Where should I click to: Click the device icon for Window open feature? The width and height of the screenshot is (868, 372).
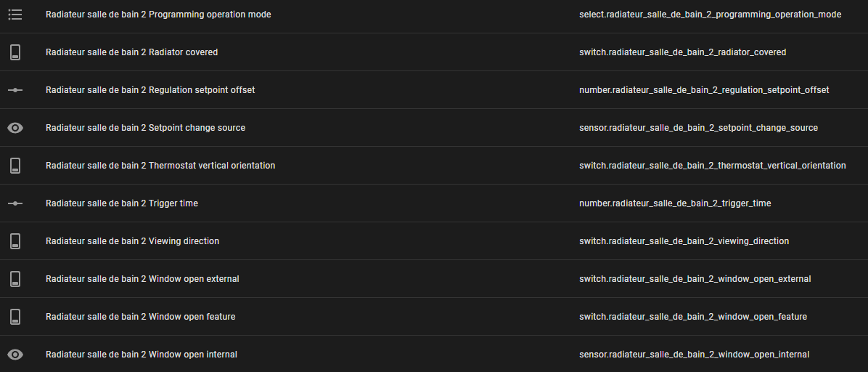15,317
